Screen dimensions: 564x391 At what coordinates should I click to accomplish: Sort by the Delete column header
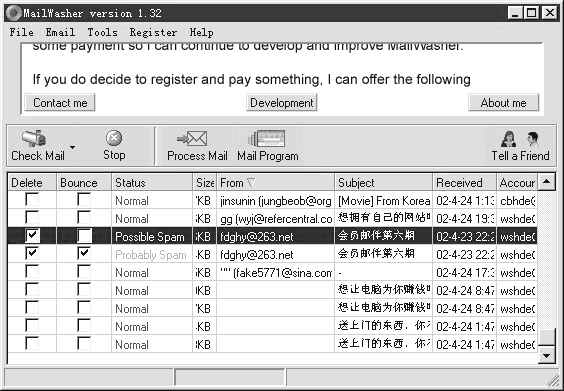32,182
